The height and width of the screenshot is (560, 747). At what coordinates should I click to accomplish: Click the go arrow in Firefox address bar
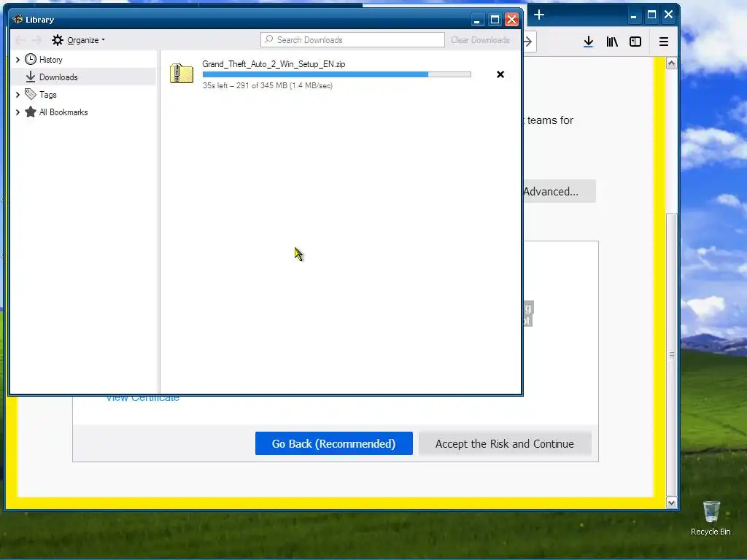(528, 42)
